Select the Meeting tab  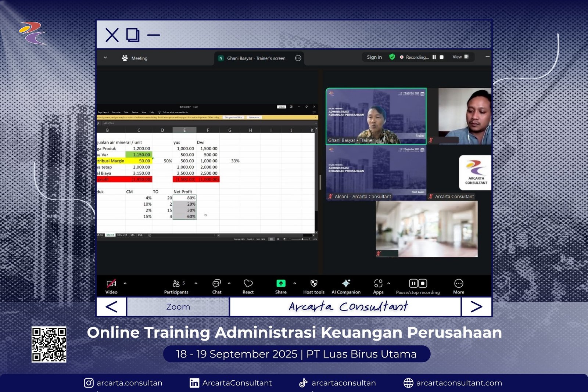tap(135, 58)
